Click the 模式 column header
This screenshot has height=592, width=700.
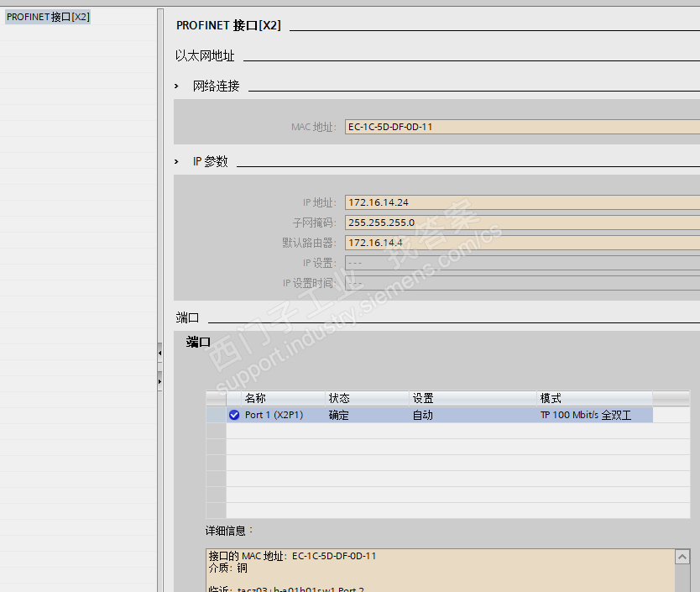click(594, 398)
